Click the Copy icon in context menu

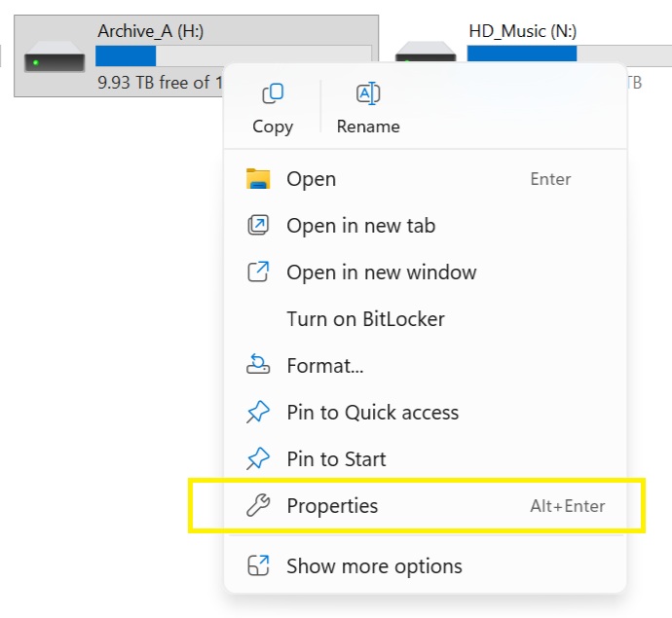pyautogui.click(x=273, y=94)
